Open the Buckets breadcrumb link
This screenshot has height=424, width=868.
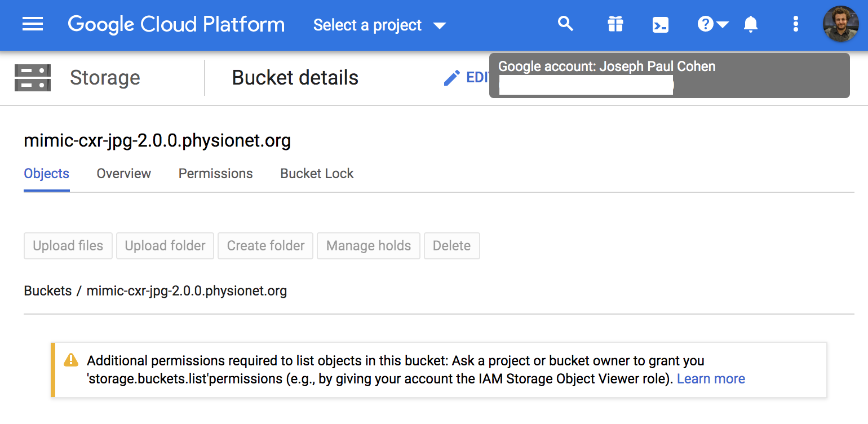(47, 291)
